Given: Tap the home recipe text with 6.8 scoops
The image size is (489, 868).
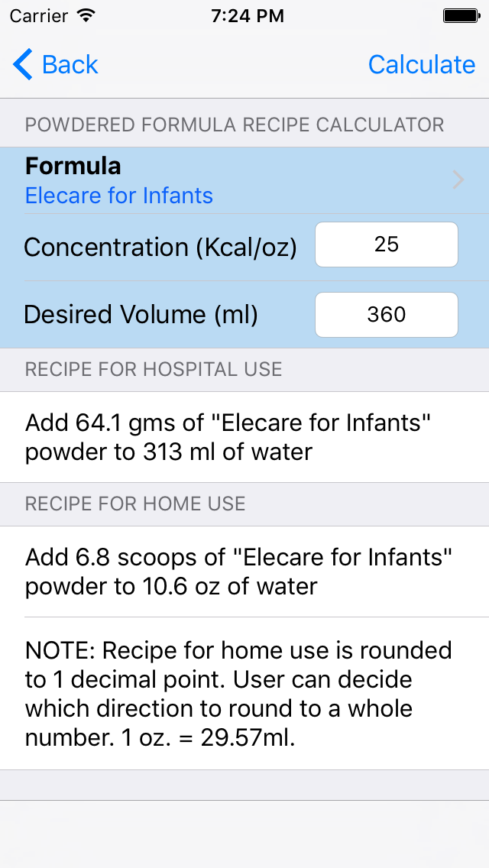Looking at the screenshot, I should pos(238,572).
